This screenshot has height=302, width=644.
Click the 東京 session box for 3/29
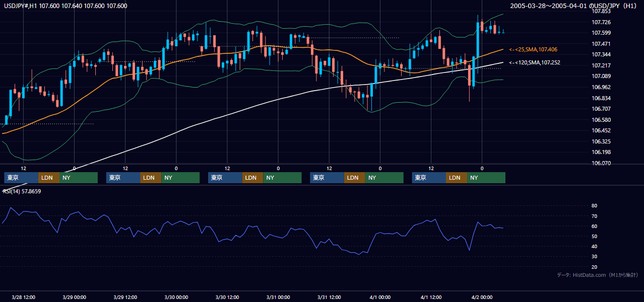click(x=123, y=178)
